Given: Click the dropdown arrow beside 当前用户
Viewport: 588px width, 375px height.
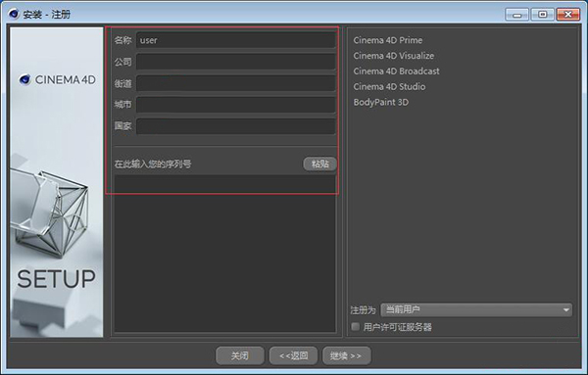Looking at the screenshot, I should click(565, 309).
